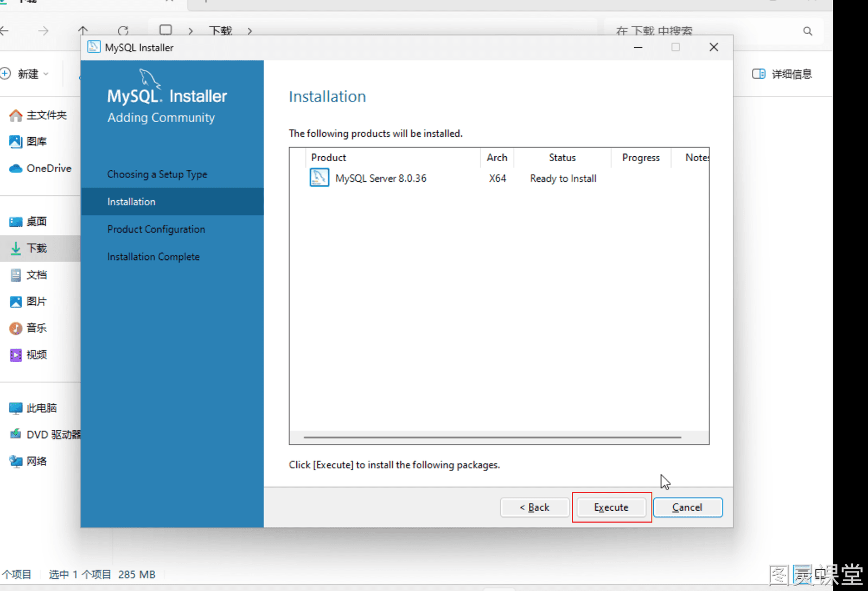Click the search magnifier icon in Explorer
Screen dimensions: 868x591
pyautogui.click(x=808, y=31)
